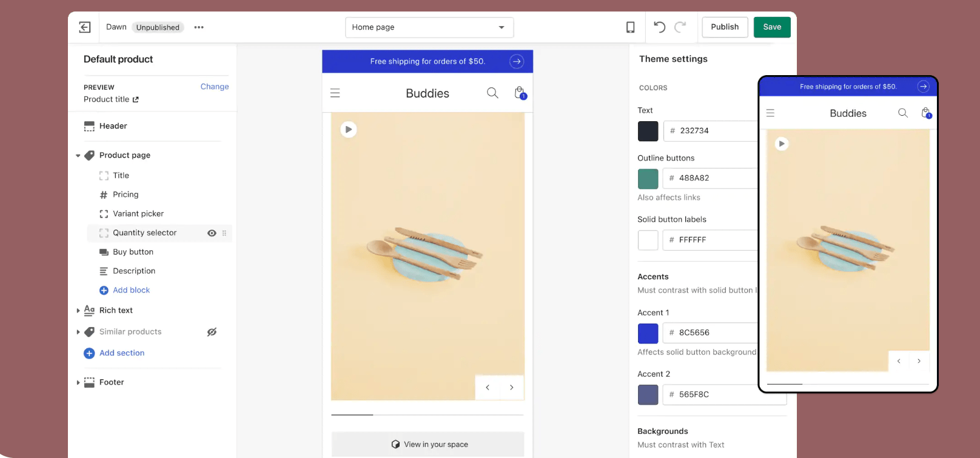Click the Save button
Viewport: 980px width, 458px height.
pos(771,27)
